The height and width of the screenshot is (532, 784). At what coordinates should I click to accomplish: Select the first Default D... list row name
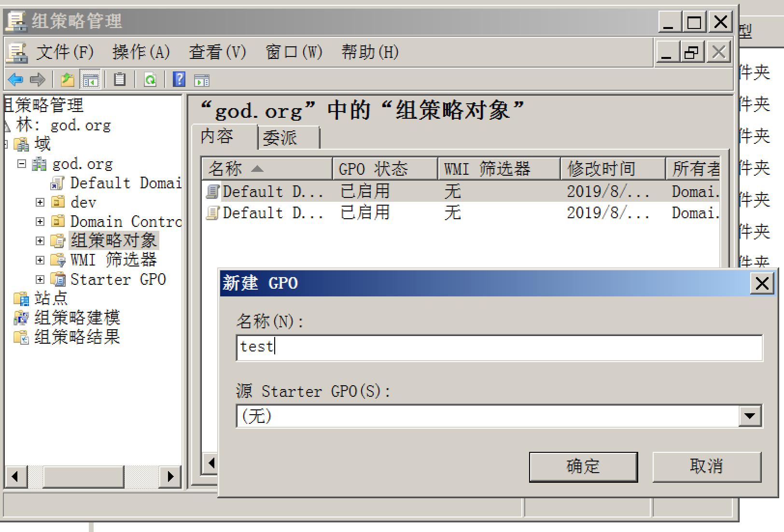(273, 192)
